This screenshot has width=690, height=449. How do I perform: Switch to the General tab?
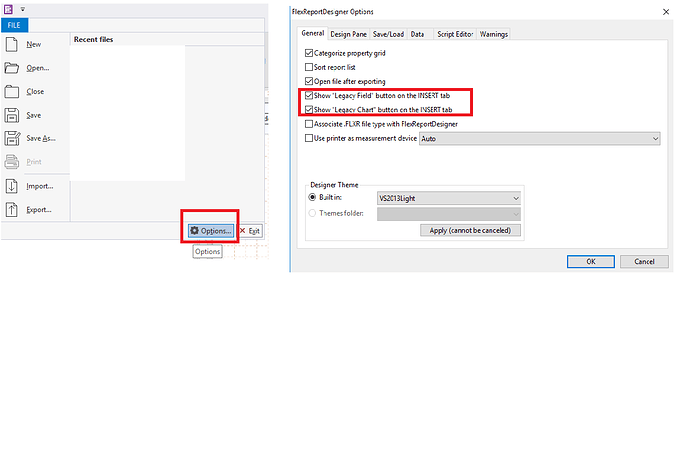312,33
